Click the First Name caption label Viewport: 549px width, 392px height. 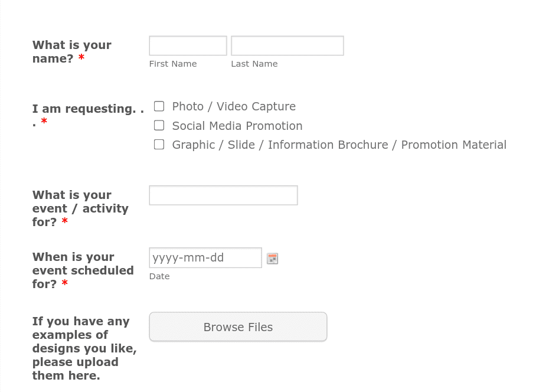[172, 64]
